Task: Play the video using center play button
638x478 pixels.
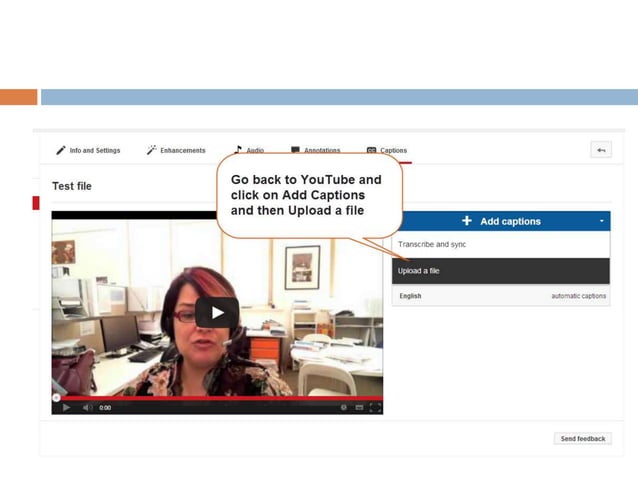Action: 217,312
